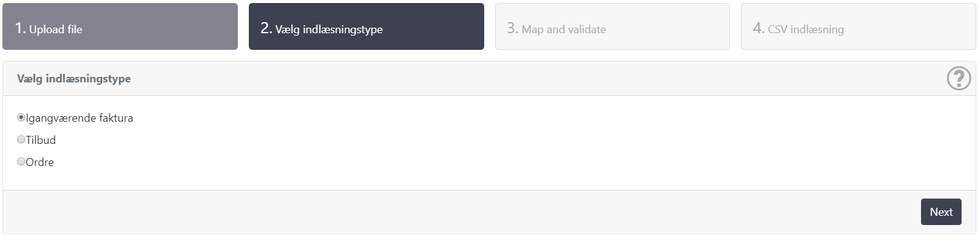Click the word 'file' in step one
Image resolution: width=980 pixels, height=249 pixels.
(x=75, y=30)
